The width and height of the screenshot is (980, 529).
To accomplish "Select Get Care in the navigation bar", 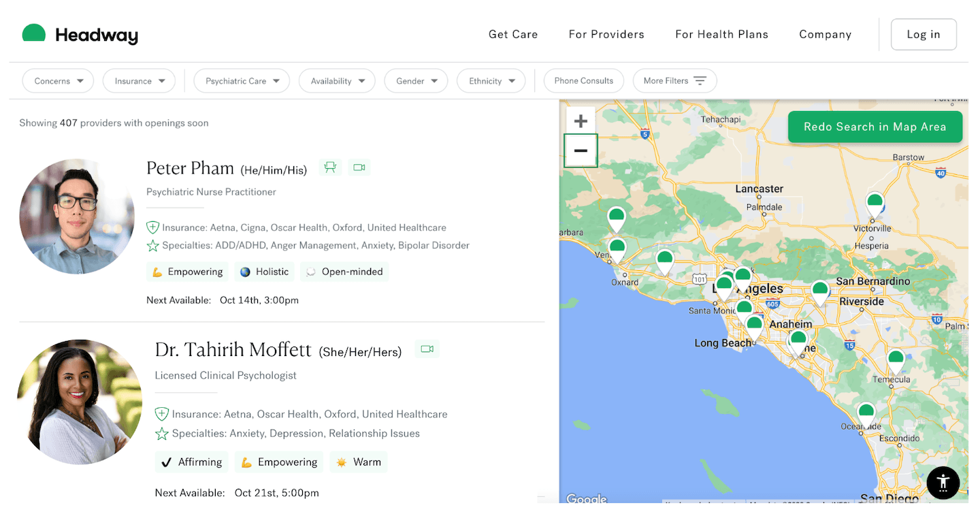I will click(x=513, y=34).
